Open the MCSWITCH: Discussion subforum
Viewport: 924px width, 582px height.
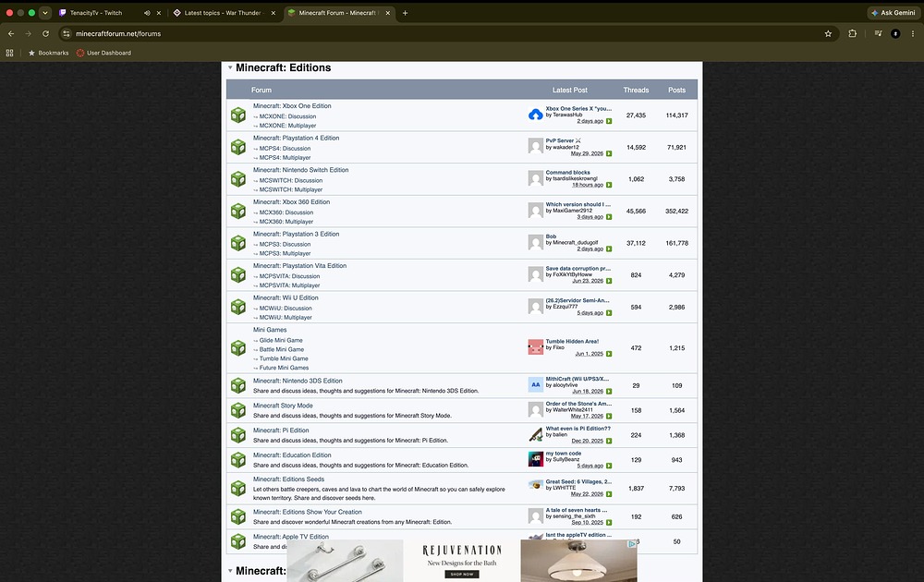290,181
